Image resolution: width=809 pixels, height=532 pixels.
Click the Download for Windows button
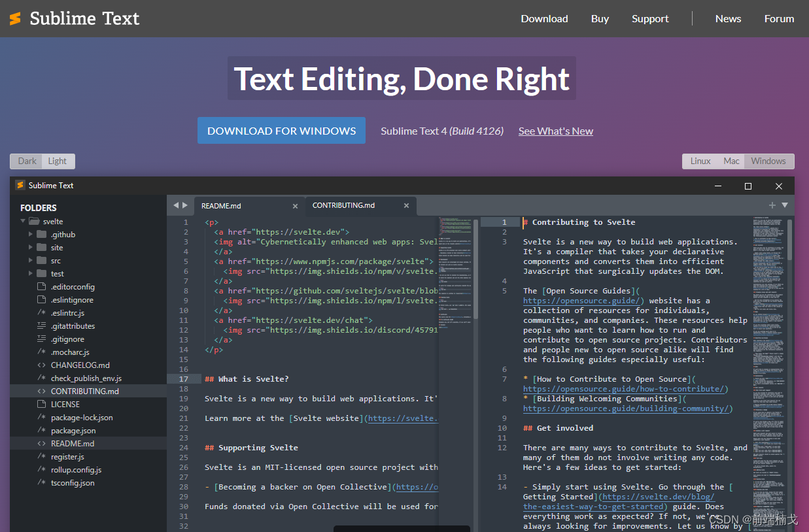coord(281,131)
